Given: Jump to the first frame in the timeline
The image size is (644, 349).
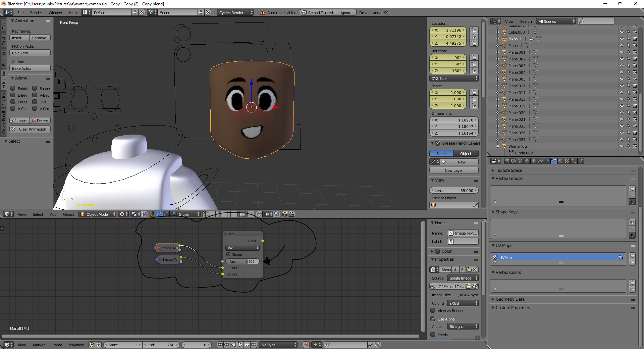Looking at the screenshot, I should [x=220, y=345].
